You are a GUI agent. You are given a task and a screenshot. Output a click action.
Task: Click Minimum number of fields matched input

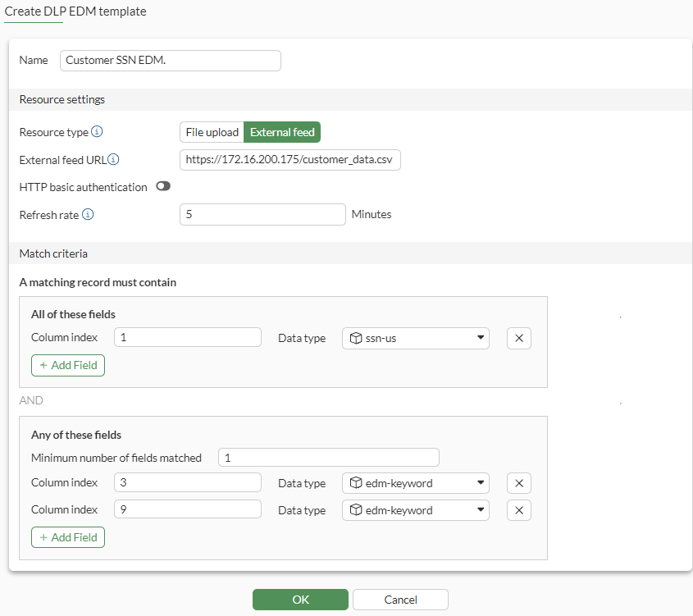[x=328, y=458]
